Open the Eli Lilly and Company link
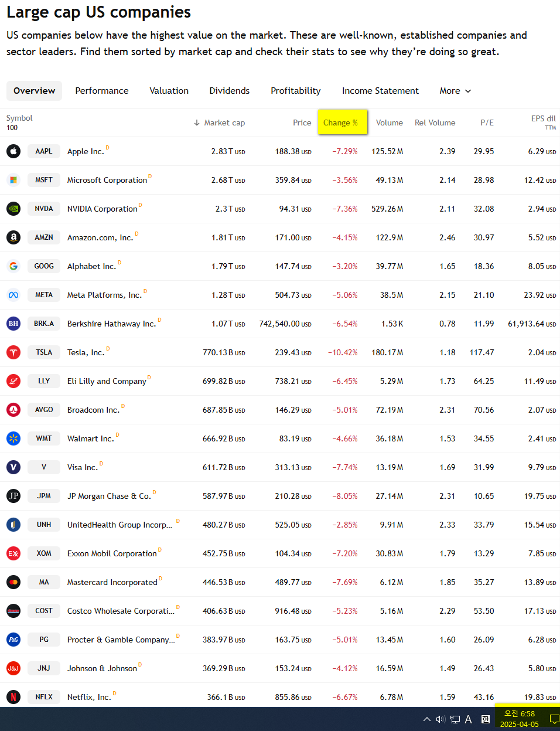Screen dimensions: 560x731 (x=107, y=381)
